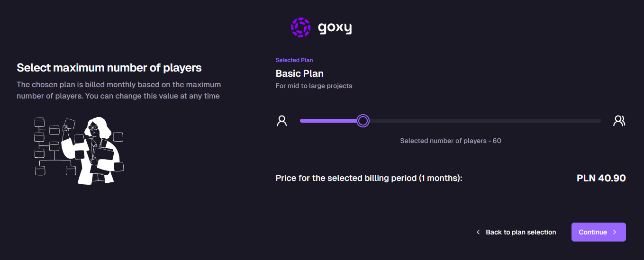Click the PLN 40.90 price value

coord(601,178)
